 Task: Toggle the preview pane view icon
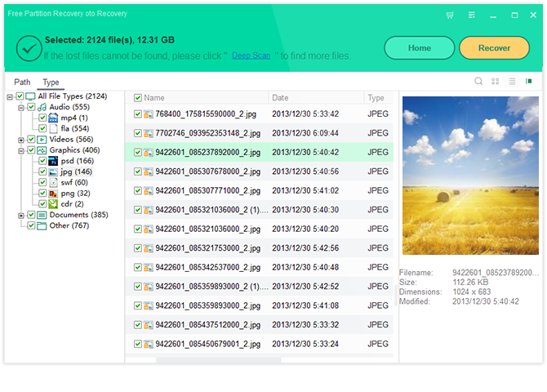pos(529,82)
